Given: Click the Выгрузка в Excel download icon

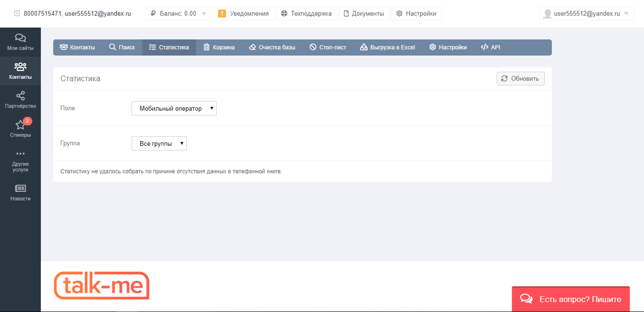Looking at the screenshot, I should pyautogui.click(x=364, y=47).
